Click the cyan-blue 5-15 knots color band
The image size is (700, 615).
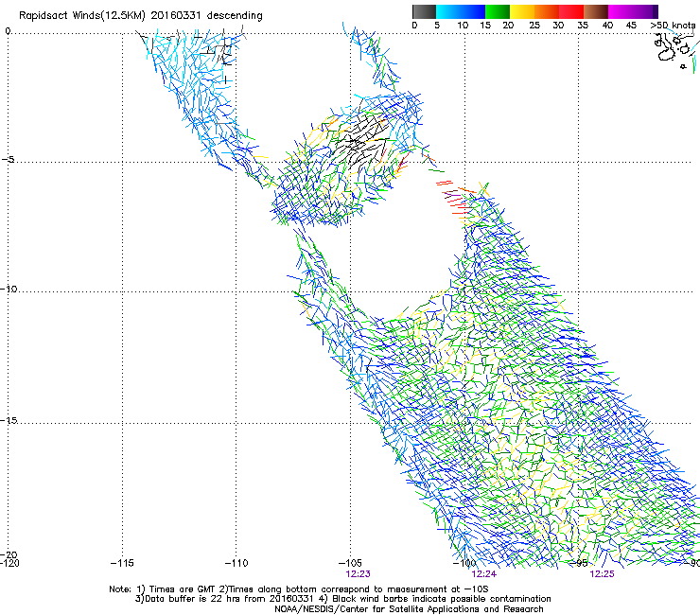click(x=461, y=11)
